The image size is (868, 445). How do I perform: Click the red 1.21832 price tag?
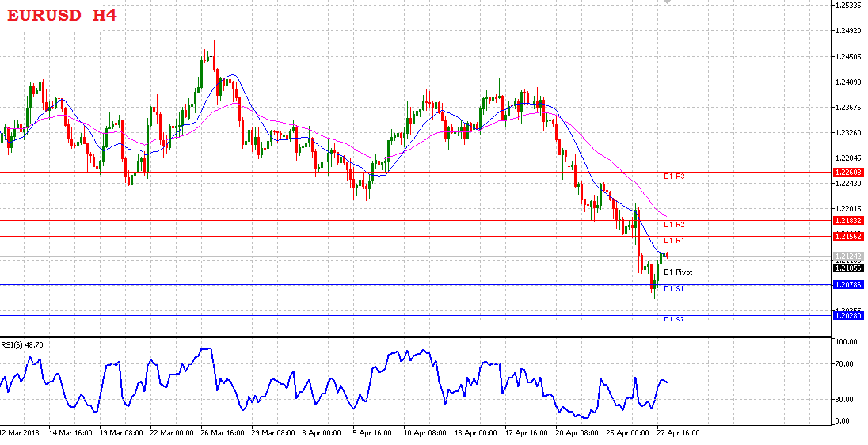coord(848,220)
